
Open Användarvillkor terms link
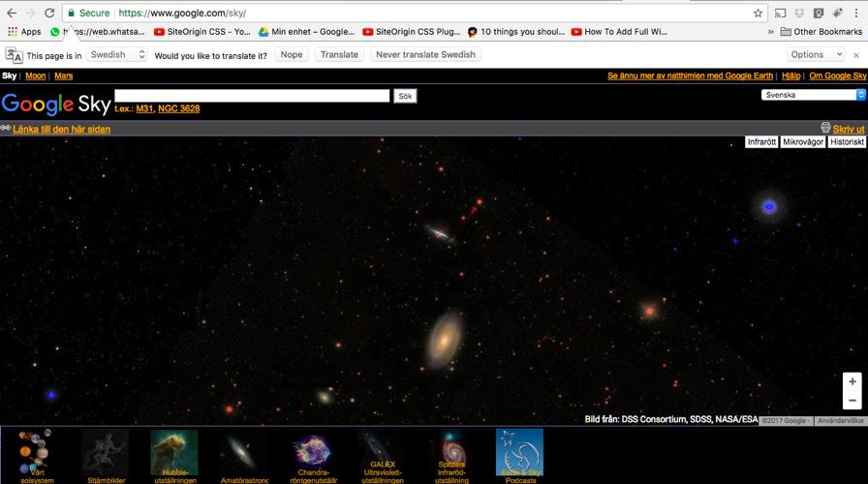(841, 421)
